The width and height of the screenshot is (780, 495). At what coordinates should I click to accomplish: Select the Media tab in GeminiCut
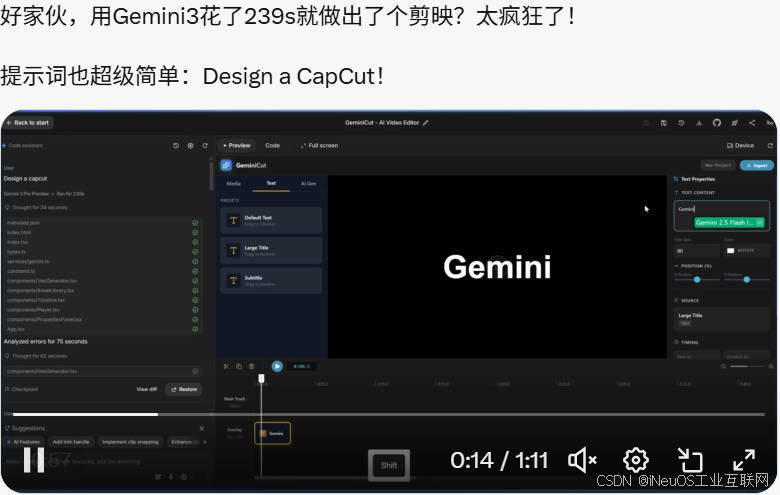tap(233, 184)
